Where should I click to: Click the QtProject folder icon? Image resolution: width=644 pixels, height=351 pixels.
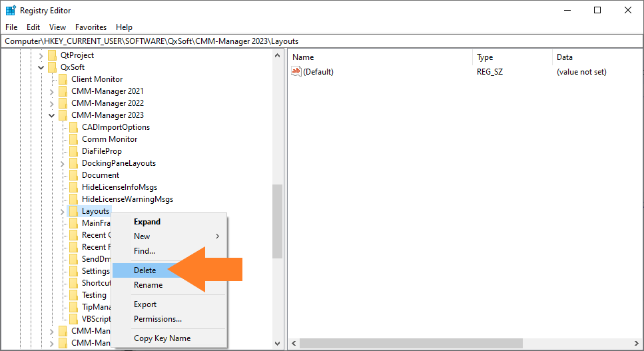click(53, 55)
